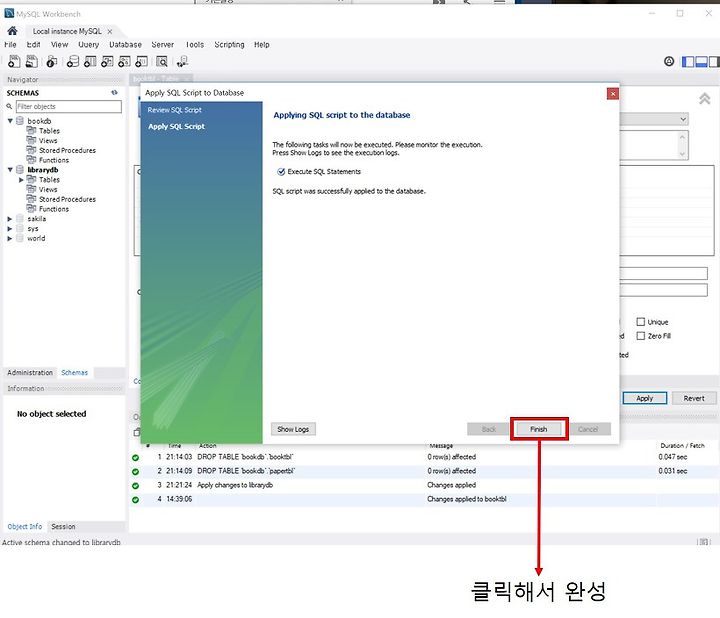Select the sakila schema name
The image size is (720, 618).
[x=37, y=219]
